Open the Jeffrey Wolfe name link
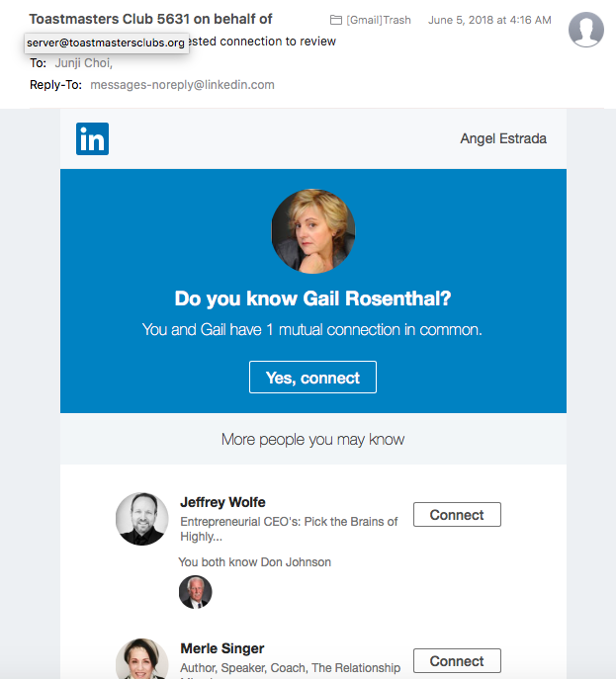616x679 pixels. pyautogui.click(x=222, y=502)
